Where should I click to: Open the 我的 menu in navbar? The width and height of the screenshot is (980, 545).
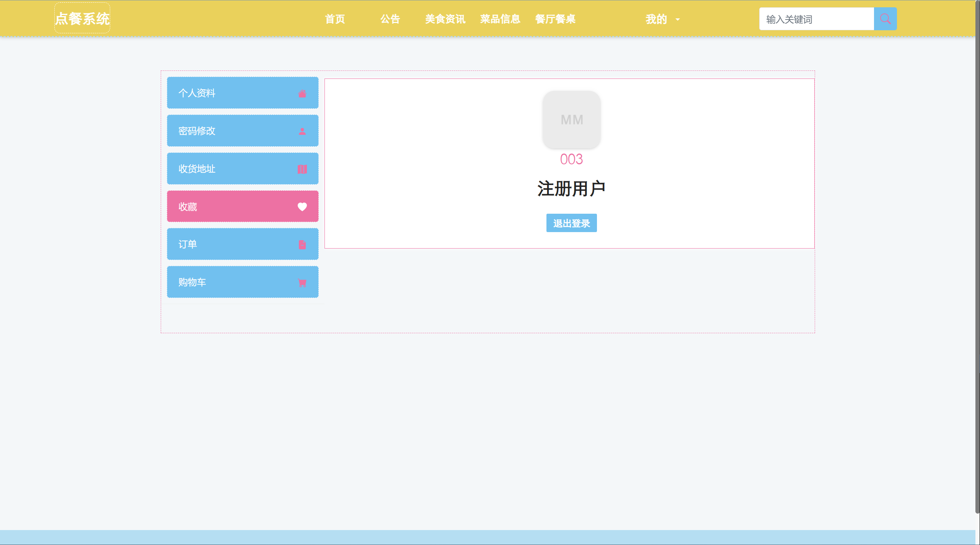pyautogui.click(x=656, y=19)
